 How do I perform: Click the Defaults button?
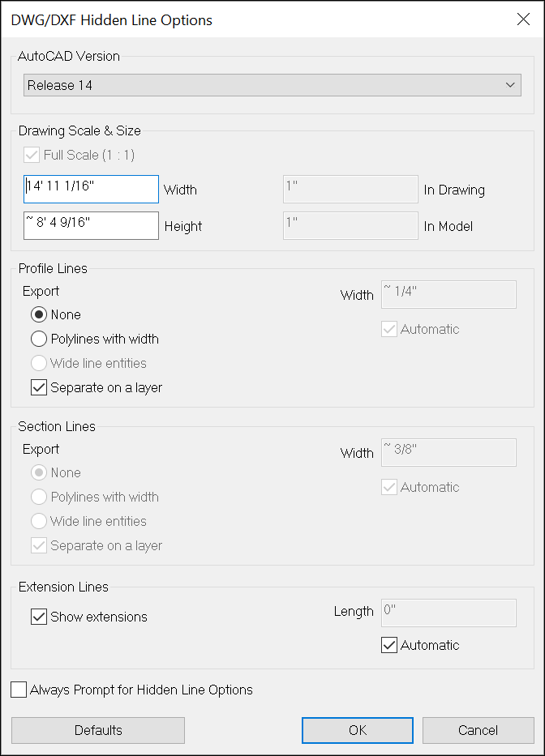point(98,730)
